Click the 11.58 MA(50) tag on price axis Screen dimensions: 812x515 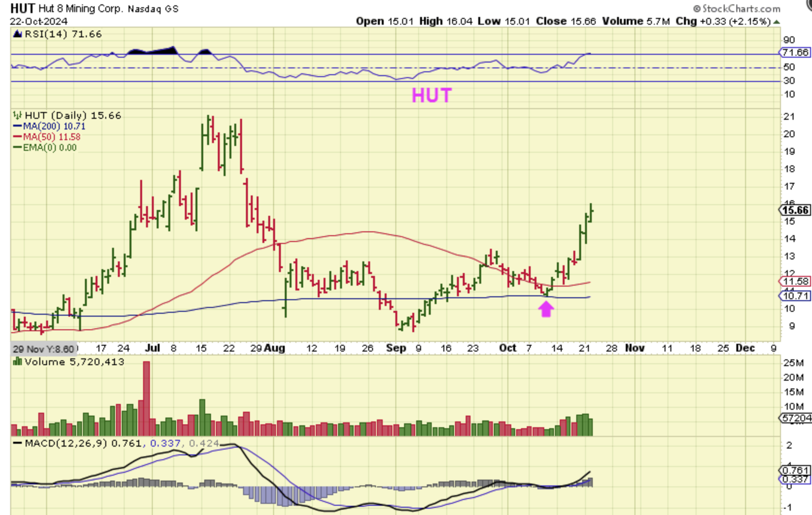[x=795, y=281]
